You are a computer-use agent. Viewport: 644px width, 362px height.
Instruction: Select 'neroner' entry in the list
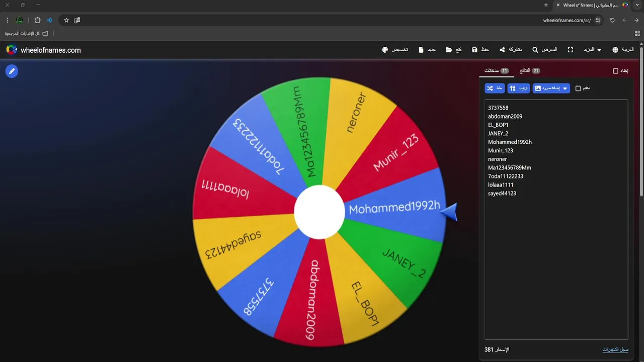pyautogui.click(x=497, y=159)
